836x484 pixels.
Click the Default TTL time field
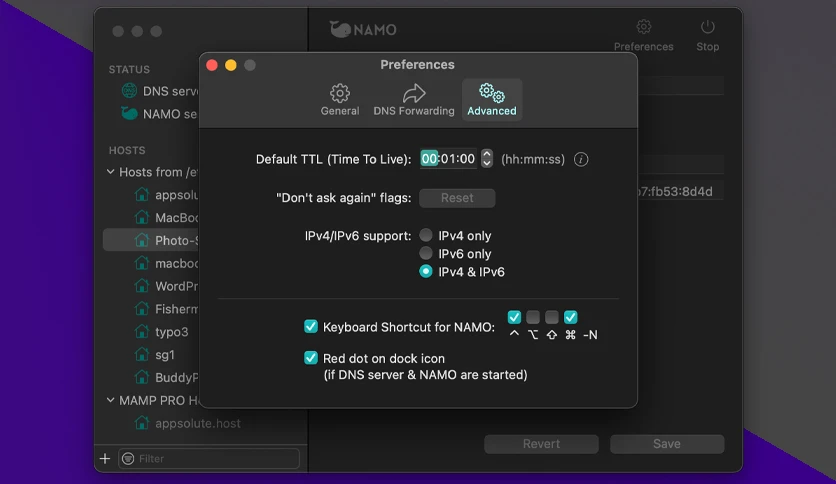click(x=448, y=158)
